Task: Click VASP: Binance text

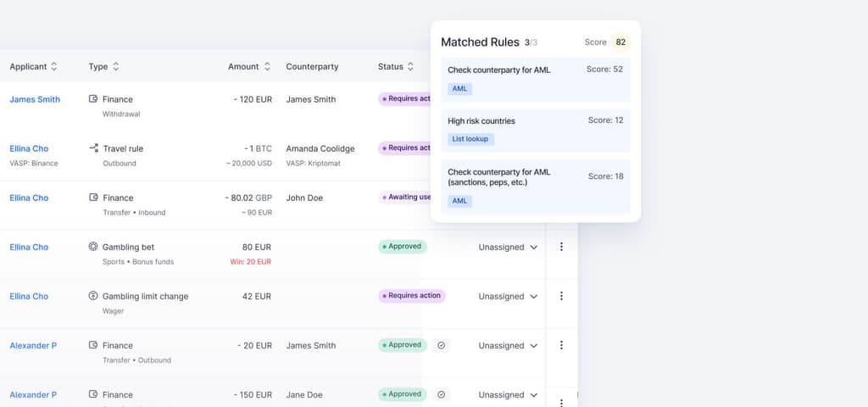Action: coord(34,164)
